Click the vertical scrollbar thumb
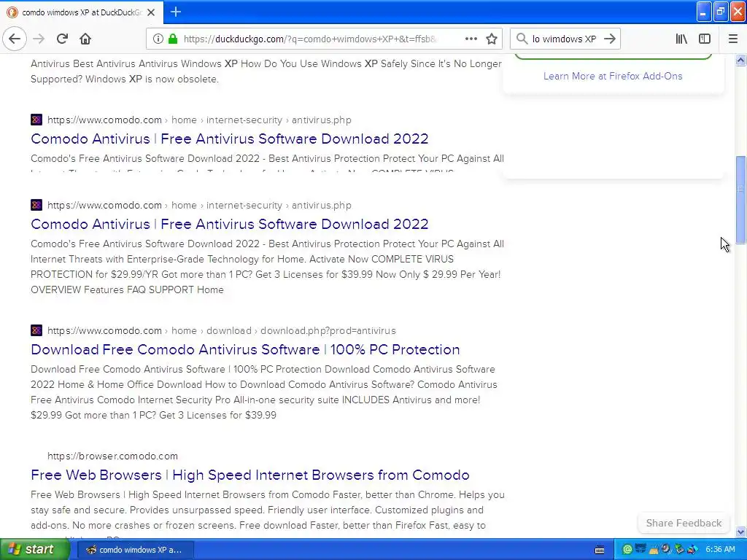 click(741, 200)
